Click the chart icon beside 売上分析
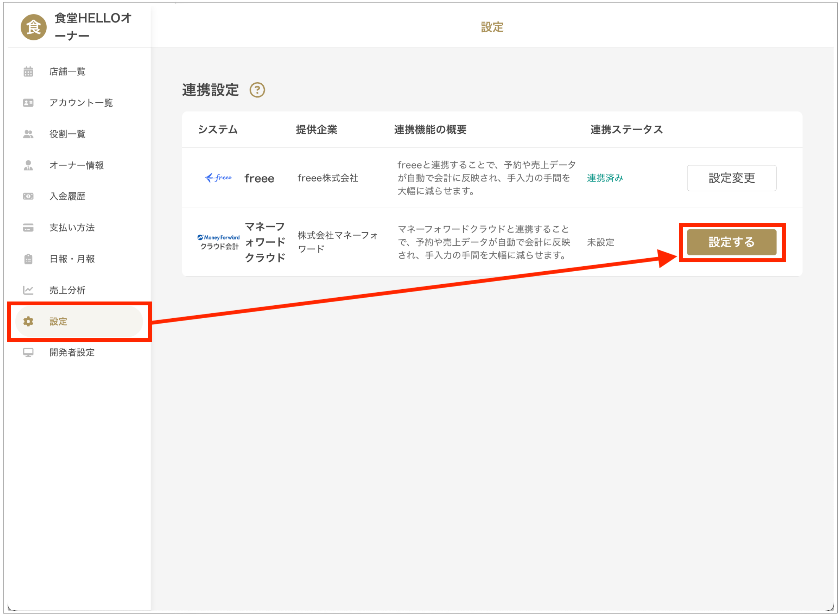The image size is (840, 616). point(28,290)
